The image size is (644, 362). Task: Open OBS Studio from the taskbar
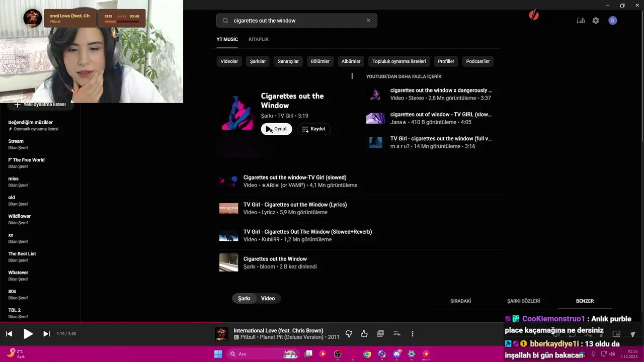pos(338,354)
